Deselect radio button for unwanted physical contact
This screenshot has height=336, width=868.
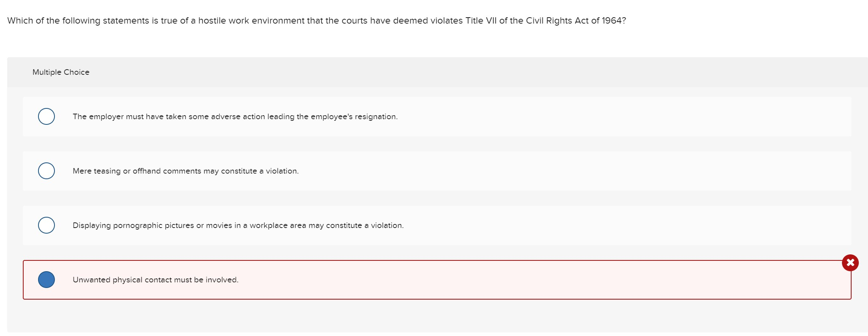(46, 280)
